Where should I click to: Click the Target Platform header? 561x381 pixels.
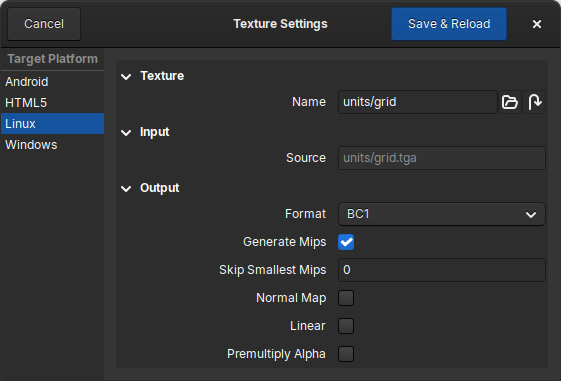52,59
